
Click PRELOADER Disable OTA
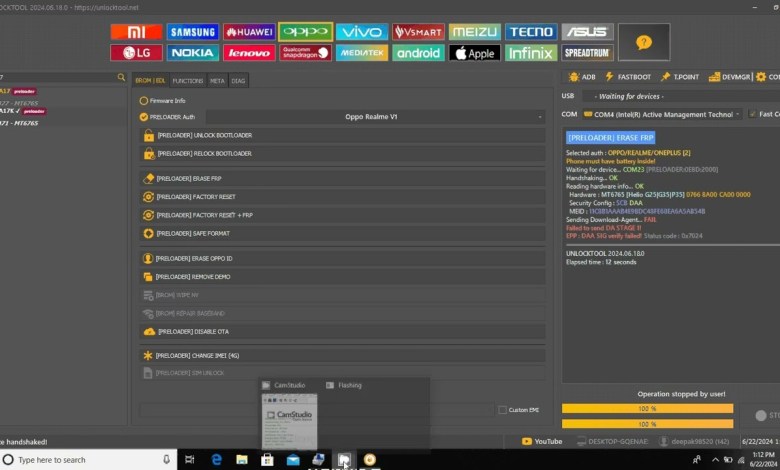pos(342,332)
